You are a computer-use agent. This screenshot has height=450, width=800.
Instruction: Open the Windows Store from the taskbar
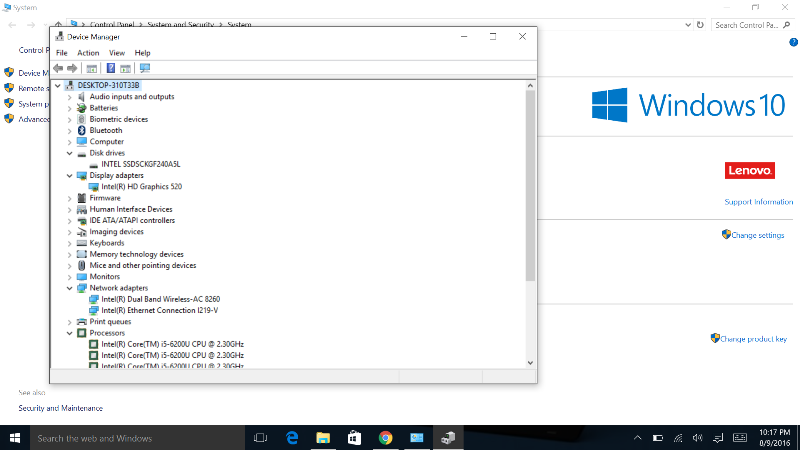354,438
